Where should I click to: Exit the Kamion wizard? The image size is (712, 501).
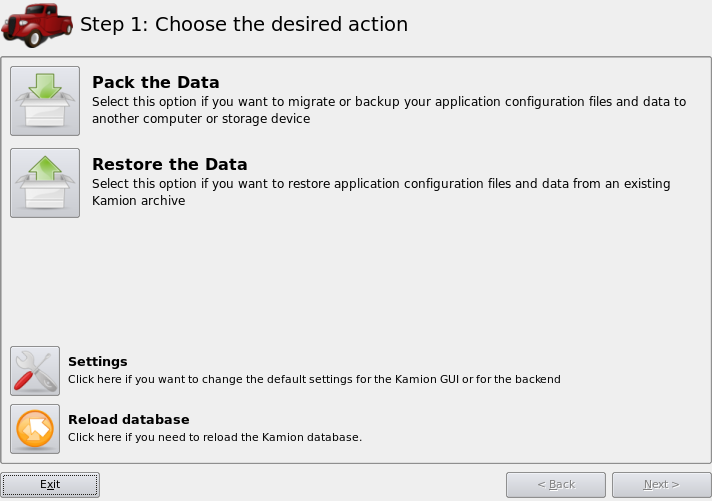tap(50, 485)
